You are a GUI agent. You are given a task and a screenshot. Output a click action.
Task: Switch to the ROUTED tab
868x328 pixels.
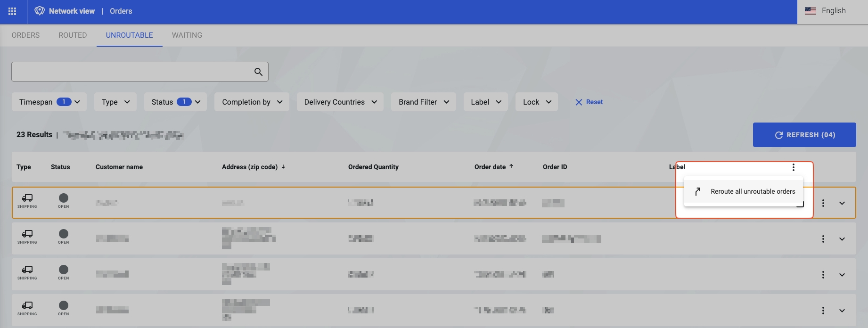(73, 35)
